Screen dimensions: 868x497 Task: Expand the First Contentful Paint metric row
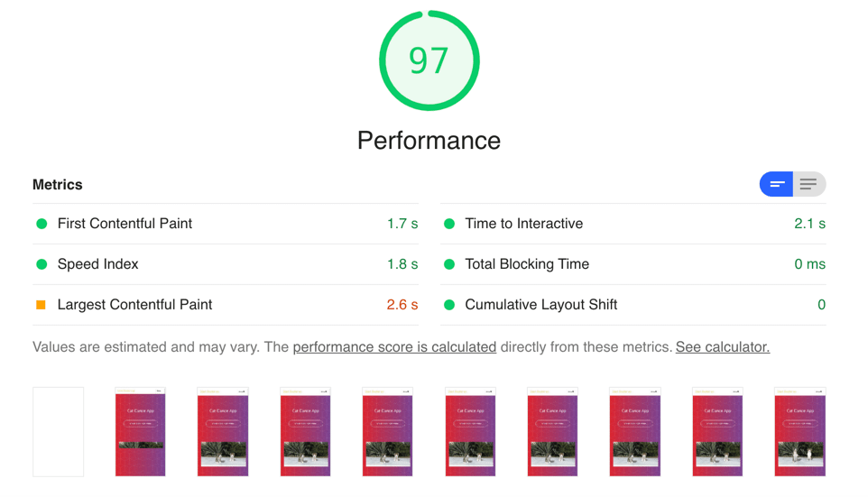click(x=226, y=224)
